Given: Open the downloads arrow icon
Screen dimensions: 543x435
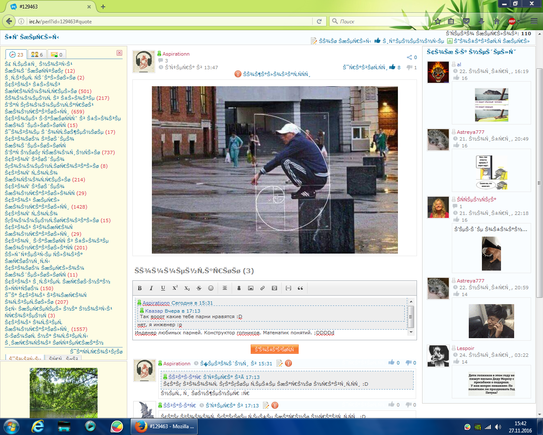Looking at the screenshot, I should tap(481, 21).
